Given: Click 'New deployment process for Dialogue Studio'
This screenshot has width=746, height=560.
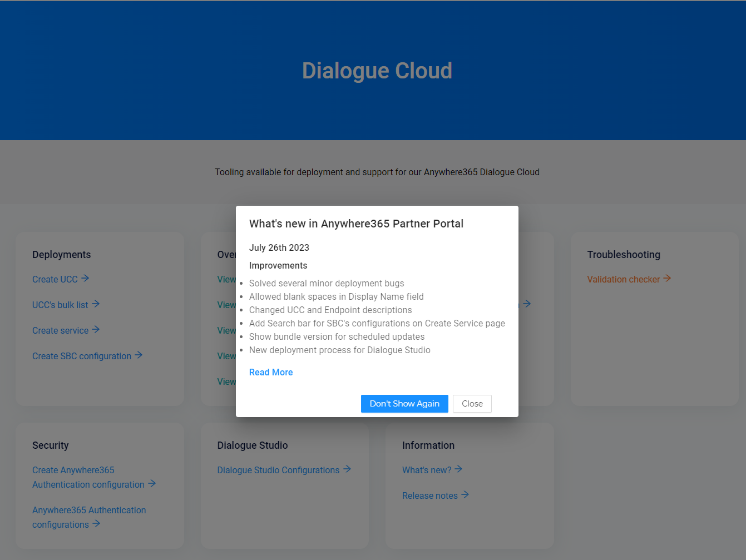Looking at the screenshot, I should pyautogui.click(x=340, y=350).
